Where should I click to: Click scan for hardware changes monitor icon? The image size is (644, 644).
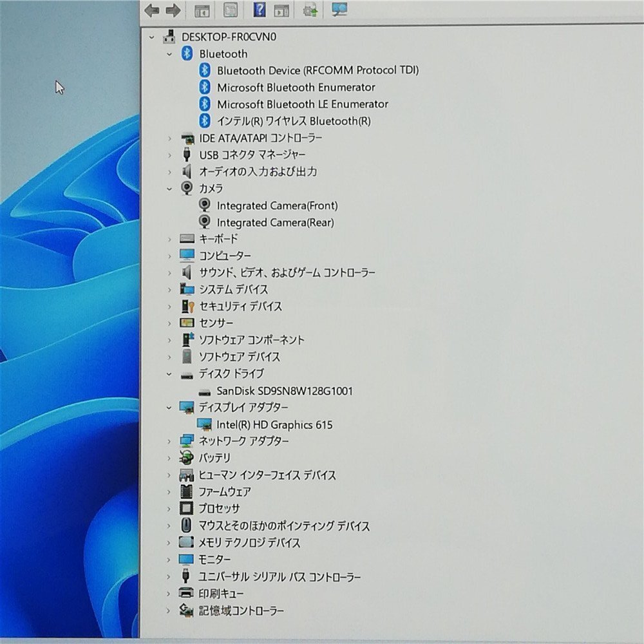pos(339,10)
